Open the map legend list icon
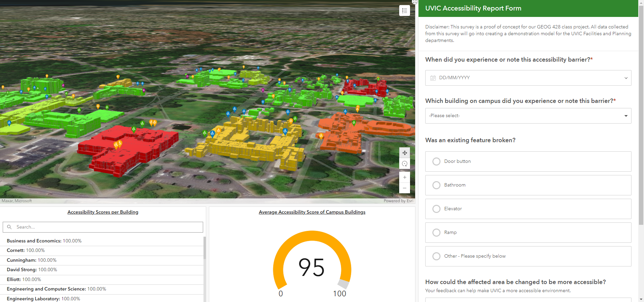 pos(404,10)
